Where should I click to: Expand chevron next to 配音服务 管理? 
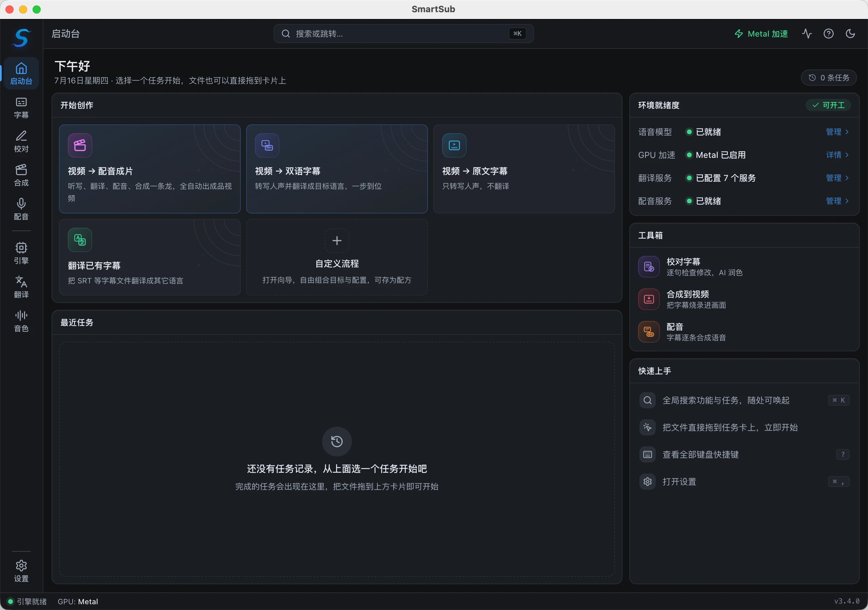click(x=847, y=201)
